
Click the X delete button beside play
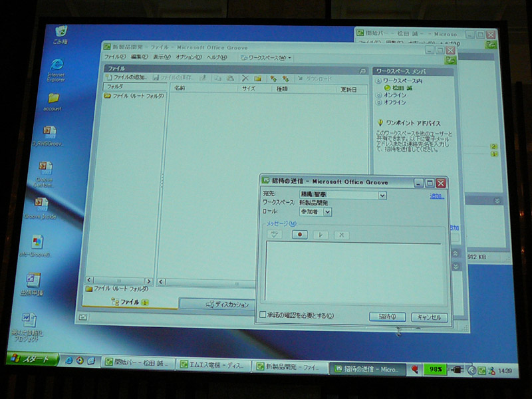(x=341, y=235)
